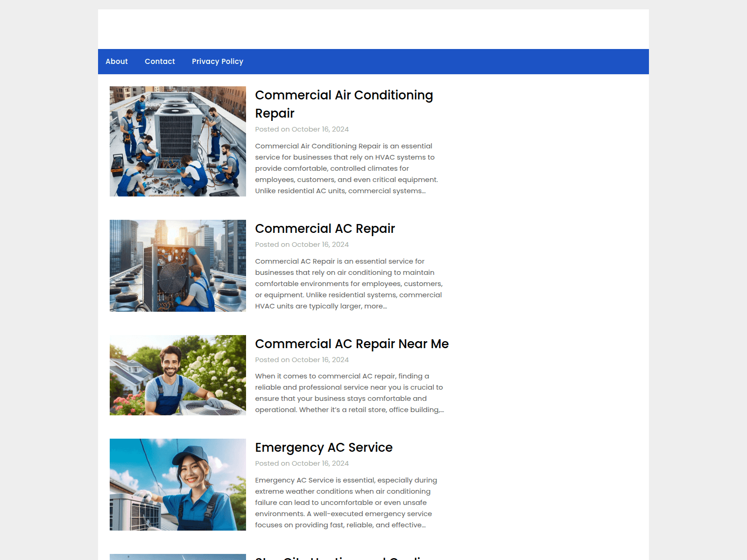Screen dimensions: 747x560
Task: Click thumbnail of technician with city skyline
Action: pos(178,266)
